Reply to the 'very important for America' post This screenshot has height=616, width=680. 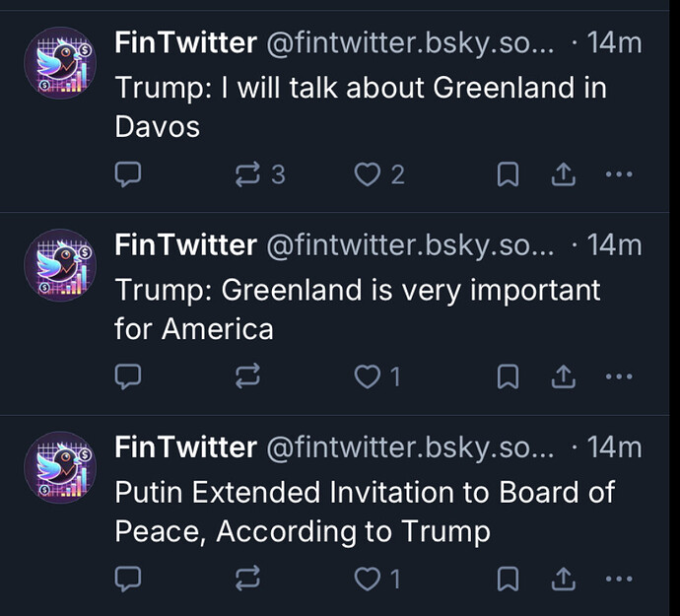click(129, 376)
